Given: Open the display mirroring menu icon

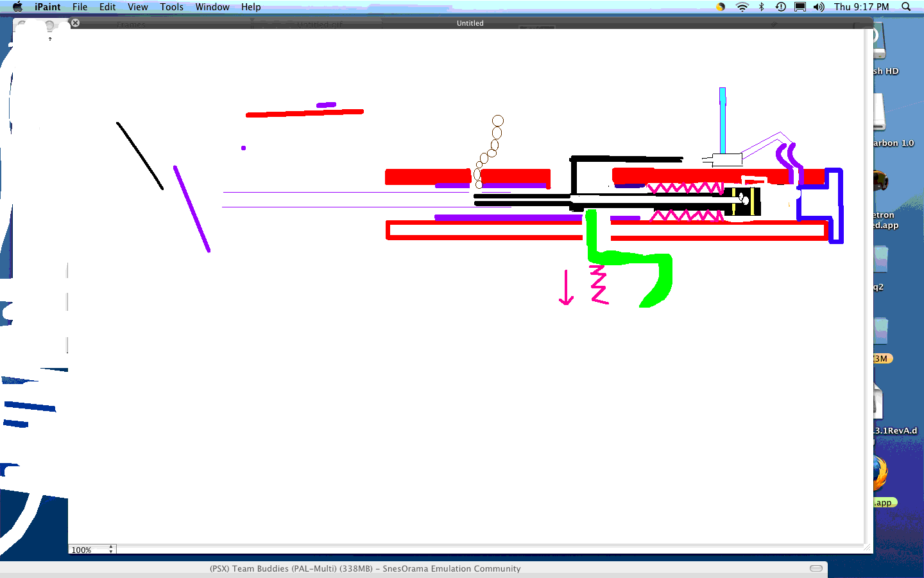Looking at the screenshot, I should click(x=800, y=7).
